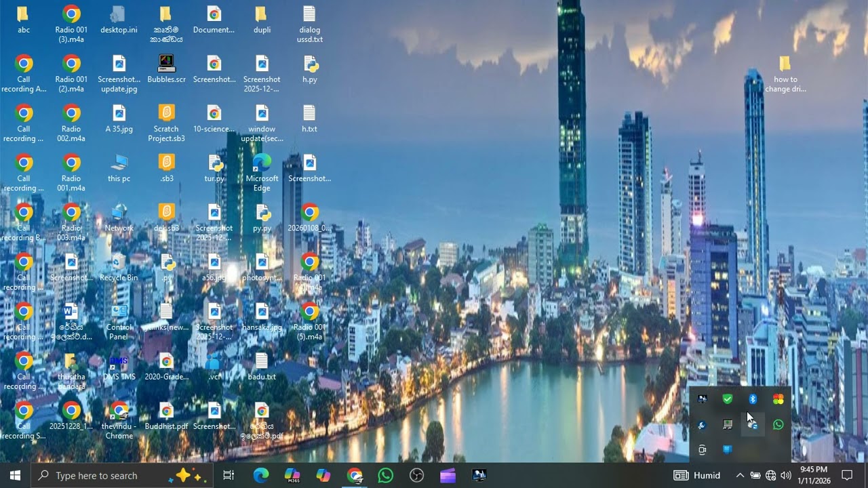This screenshot has width=868, height=488.
Task: Click the camera recording tray icon
Action: (703, 450)
